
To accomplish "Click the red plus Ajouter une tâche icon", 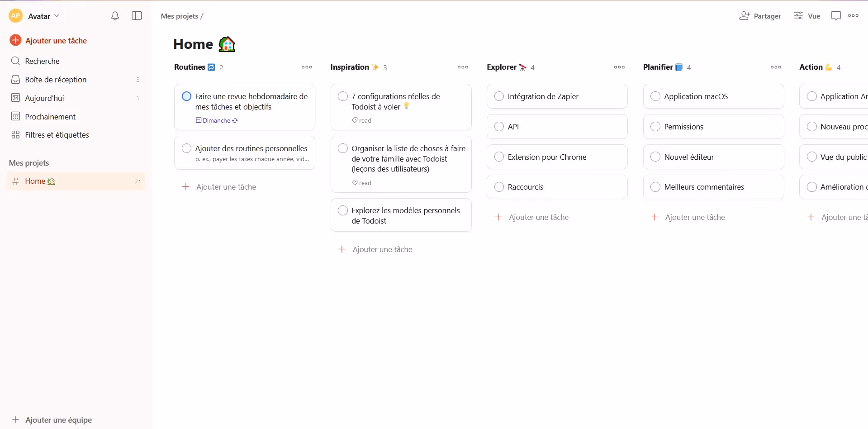I will [15, 40].
